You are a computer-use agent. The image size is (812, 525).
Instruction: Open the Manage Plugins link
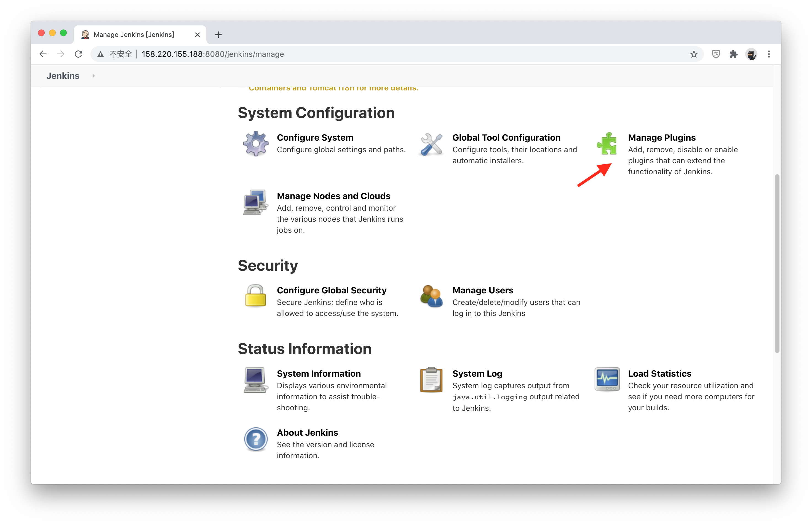[x=662, y=137]
